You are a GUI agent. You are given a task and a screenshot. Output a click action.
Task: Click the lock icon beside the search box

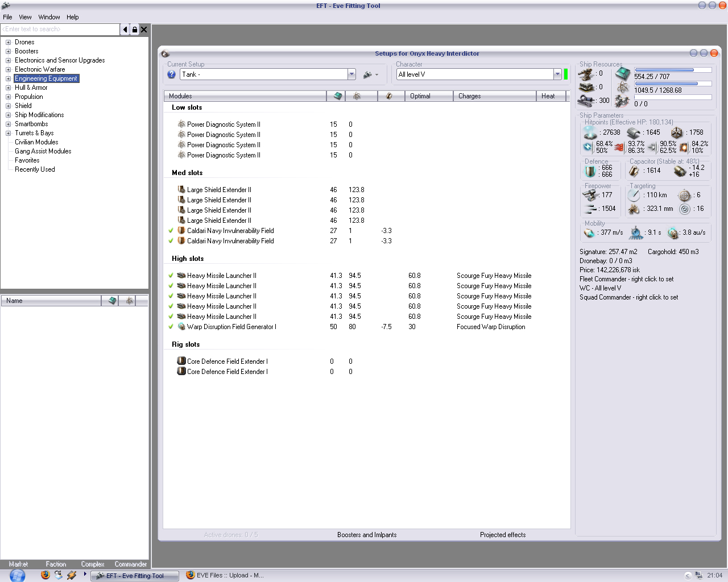(134, 30)
